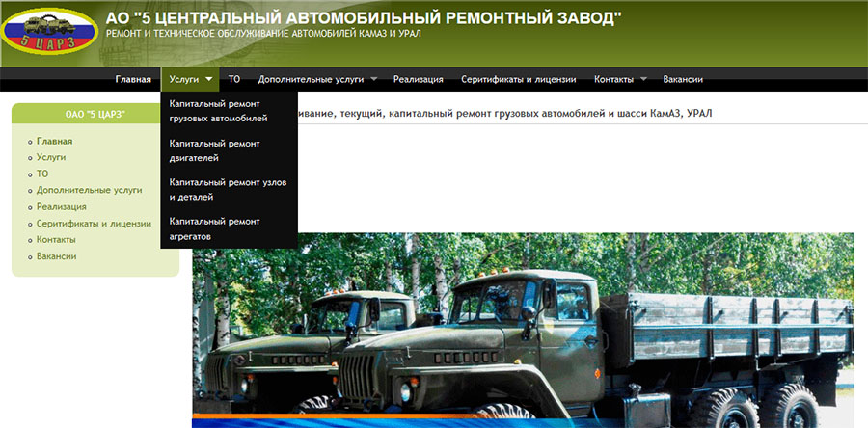
Task: Expand the Дополнительные услуги dropdown arrow
Action: point(374,79)
